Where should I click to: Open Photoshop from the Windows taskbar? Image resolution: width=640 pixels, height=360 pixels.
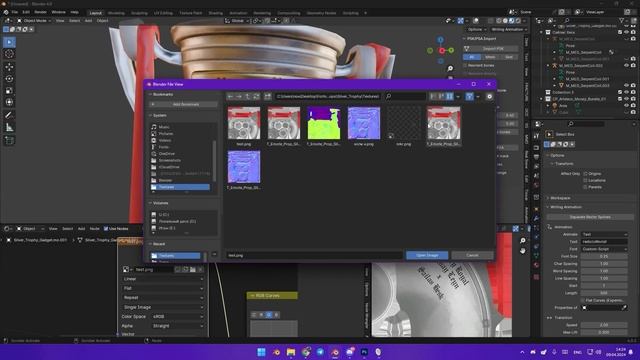tap(364, 352)
